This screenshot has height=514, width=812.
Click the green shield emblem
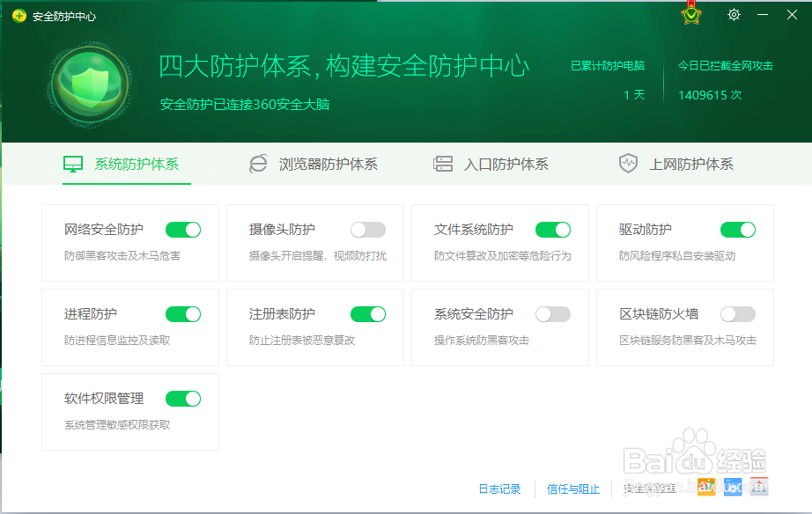click(90, 85)
